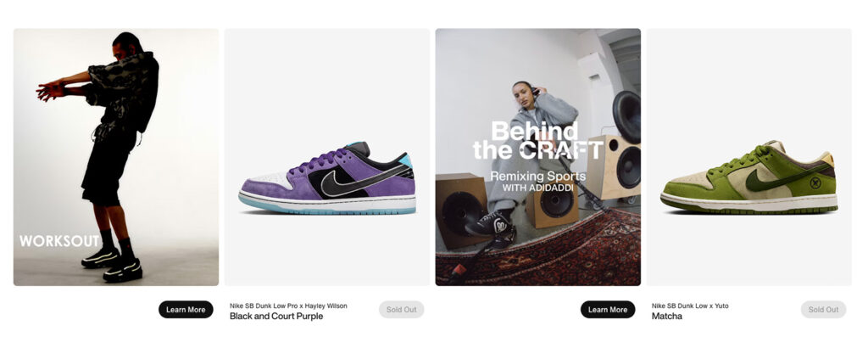The height and width of the screenshot is (348, 868).
Task: Click the Remixing Sports with ADIDADDI caption
Action: click(x=537, y=182)
